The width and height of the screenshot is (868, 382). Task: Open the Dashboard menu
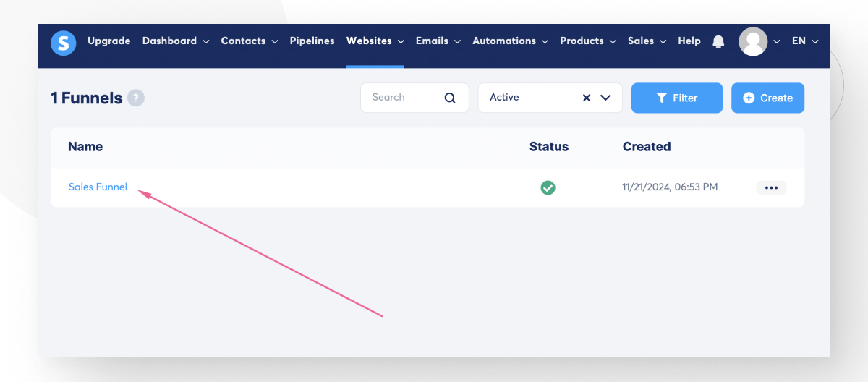tap(175, 41)
